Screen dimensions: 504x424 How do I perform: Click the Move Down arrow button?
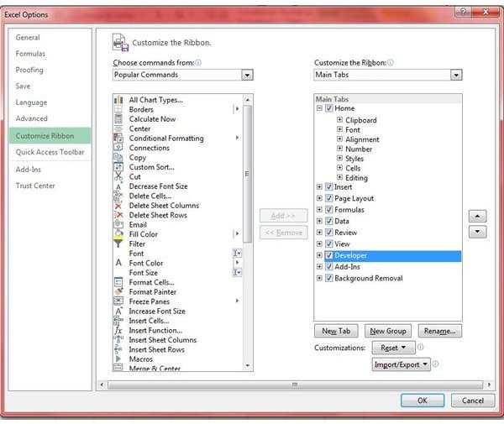(x=478, y=232)
